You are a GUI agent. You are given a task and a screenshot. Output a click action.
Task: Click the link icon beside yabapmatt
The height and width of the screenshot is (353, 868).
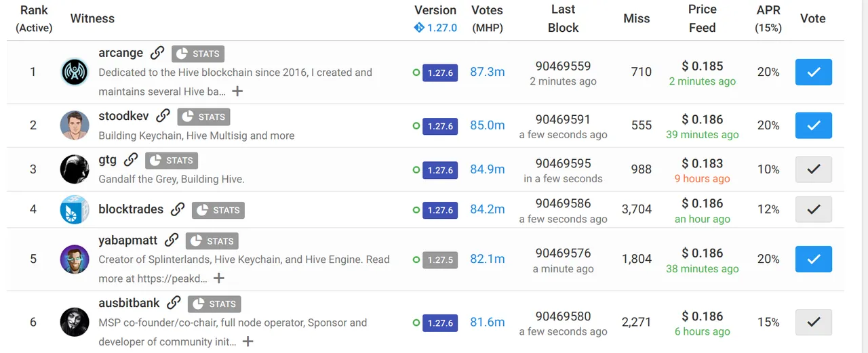point(172,240)
